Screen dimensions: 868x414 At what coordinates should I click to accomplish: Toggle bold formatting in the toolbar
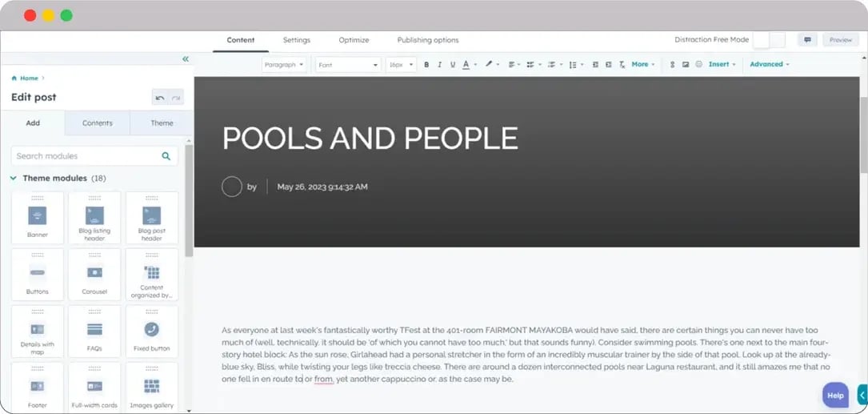[426, 64]
